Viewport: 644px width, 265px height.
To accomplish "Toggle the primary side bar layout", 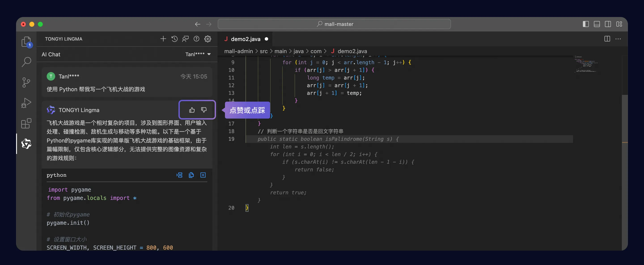I will click(585, 24).
